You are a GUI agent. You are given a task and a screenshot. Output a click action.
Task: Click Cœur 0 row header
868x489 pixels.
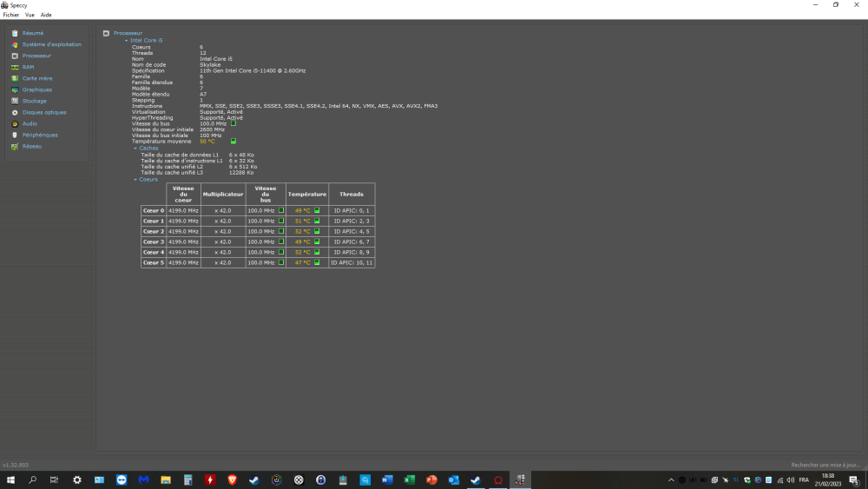tap(154, 210)
